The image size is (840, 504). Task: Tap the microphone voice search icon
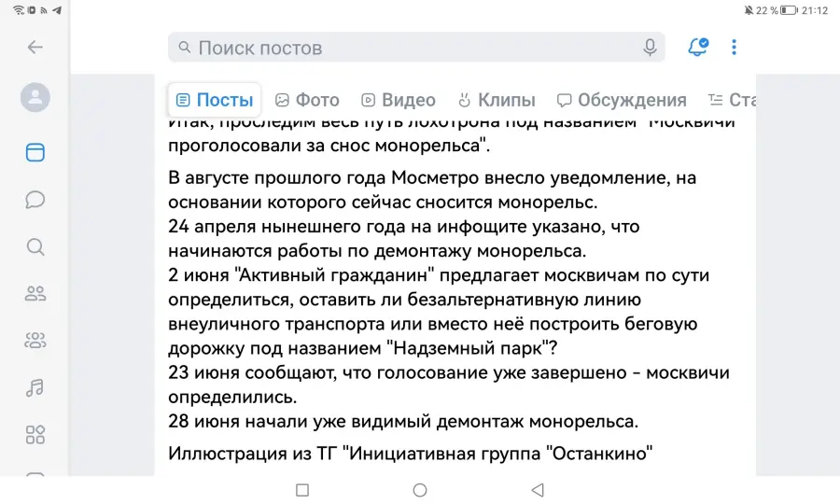(650, 48)
